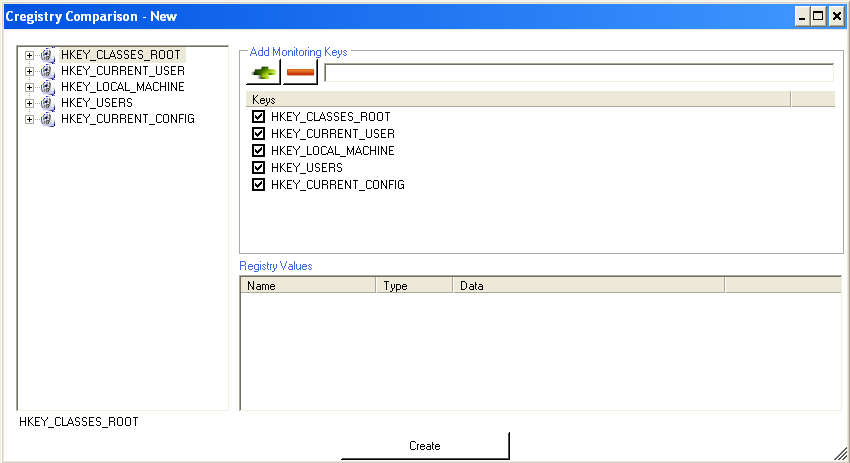The height and width of the screenshot is (463, 850).
Task: Click the HKEY_CURRENT_CONFIG registry icon in tree
Action: click(47, 119)
